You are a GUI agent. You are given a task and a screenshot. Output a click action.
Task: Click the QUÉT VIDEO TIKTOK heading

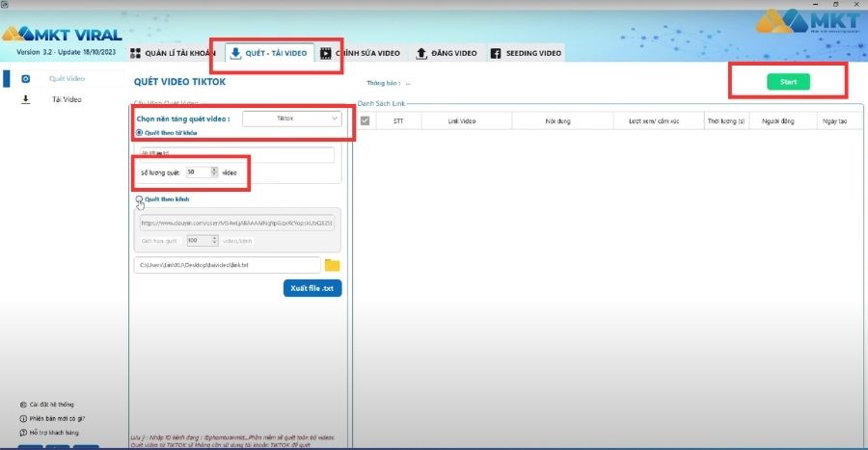coord(179,82)
